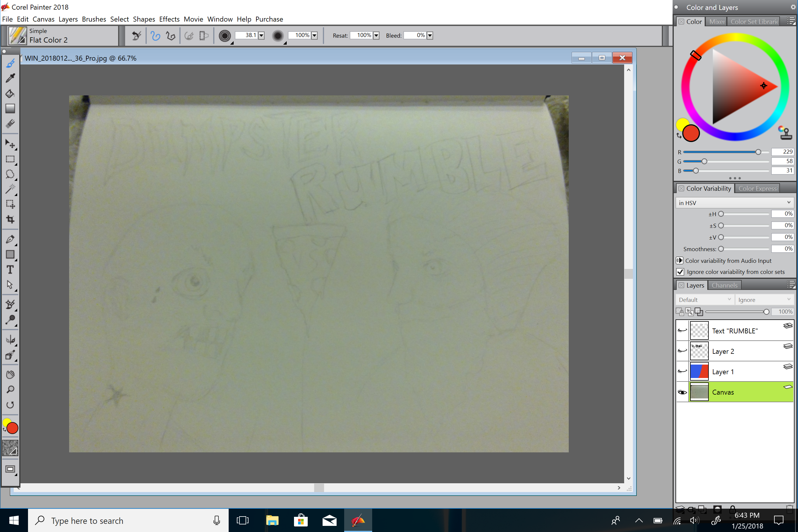Screen dimensions: 798x532
Task: Select the Paint Bucket tool
Action: [x=10, y=94]
